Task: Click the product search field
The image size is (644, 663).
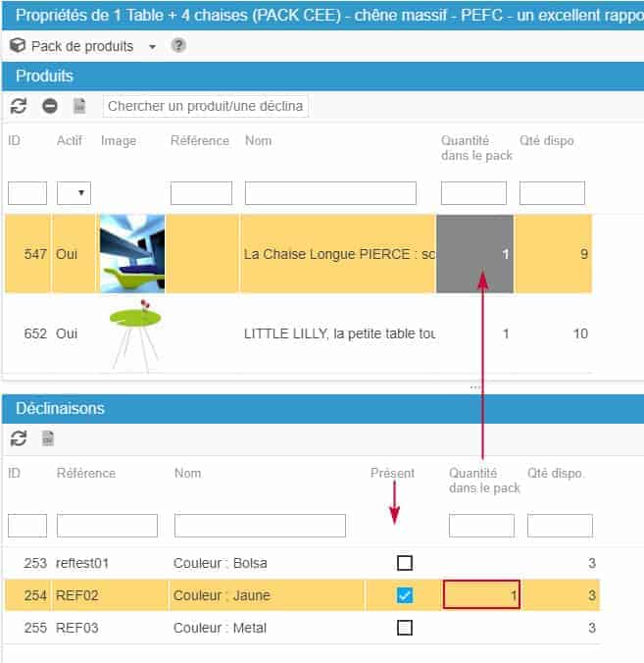Action: (206, 106)
